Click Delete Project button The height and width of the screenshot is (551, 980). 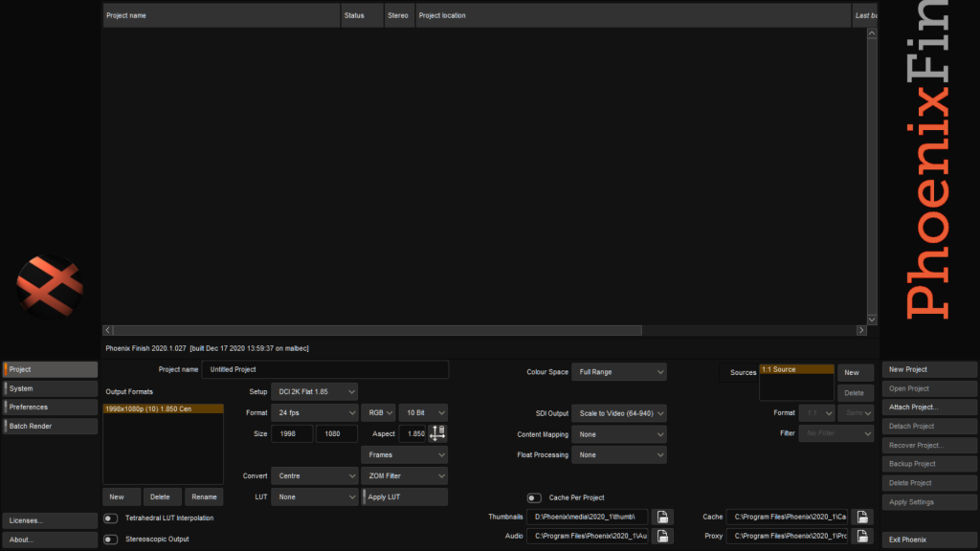[929, 483]
